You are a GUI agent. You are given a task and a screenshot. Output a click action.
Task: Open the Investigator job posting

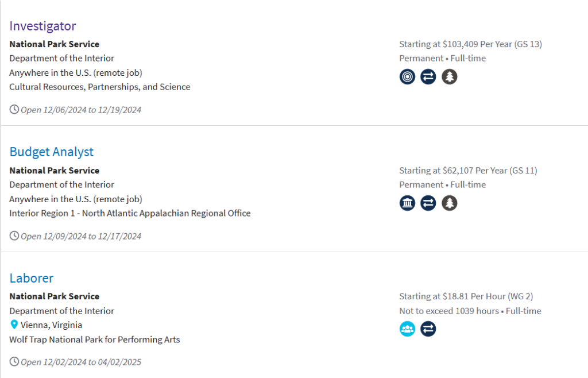click(42, 26)
